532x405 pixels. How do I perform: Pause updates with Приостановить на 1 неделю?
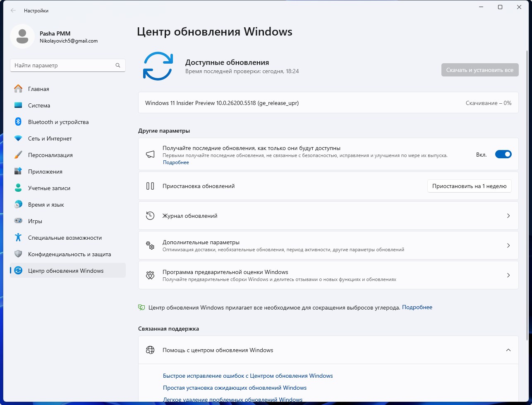(x=470, y=186)
